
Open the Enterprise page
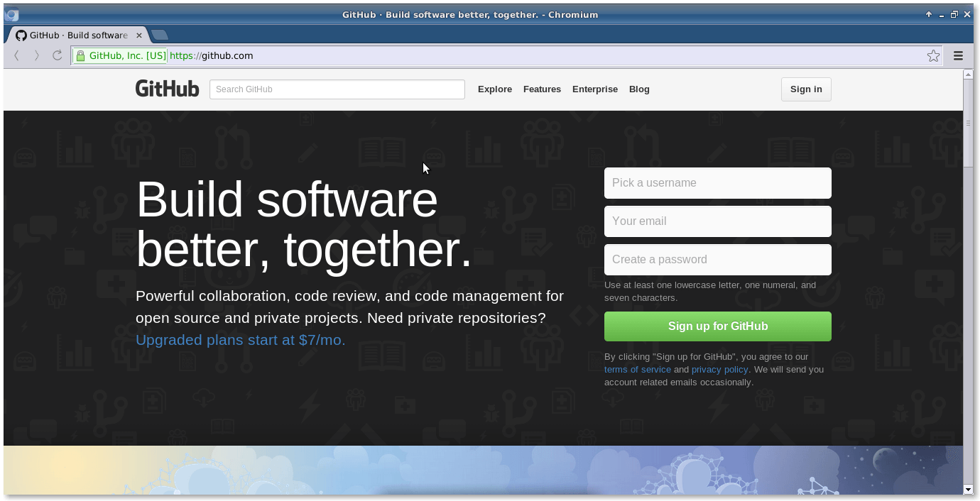coord(595,89)
